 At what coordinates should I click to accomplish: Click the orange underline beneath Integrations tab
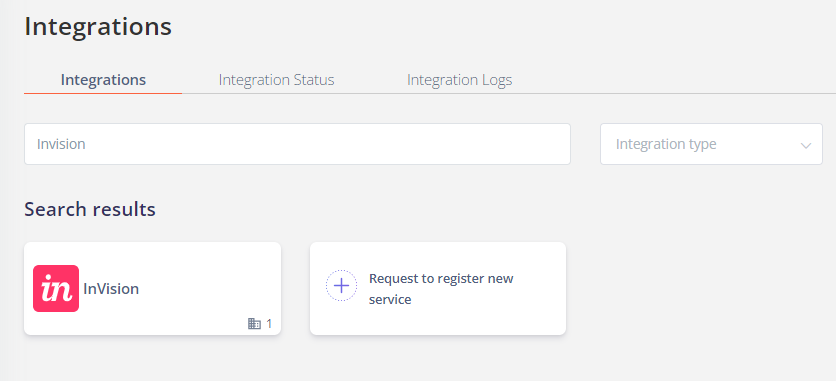pos(103,93)
